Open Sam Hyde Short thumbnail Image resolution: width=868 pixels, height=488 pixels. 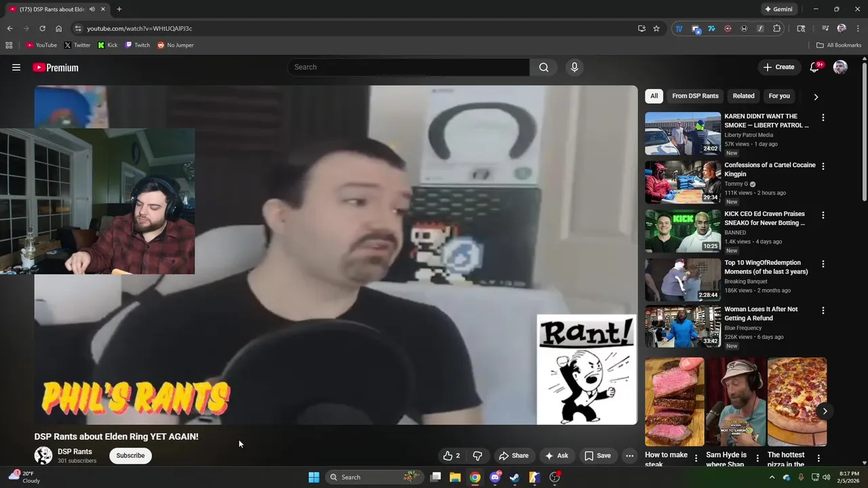point(736,402)
